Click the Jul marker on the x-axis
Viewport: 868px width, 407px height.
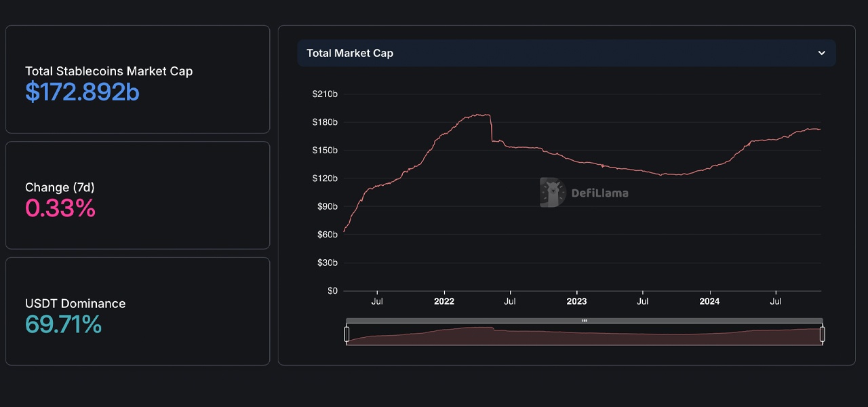pos(377,301)
